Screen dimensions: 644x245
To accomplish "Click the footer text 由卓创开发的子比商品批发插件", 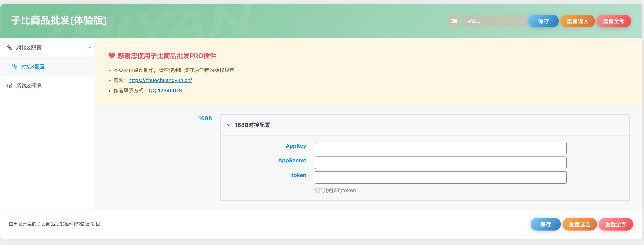I will point(54,224).
